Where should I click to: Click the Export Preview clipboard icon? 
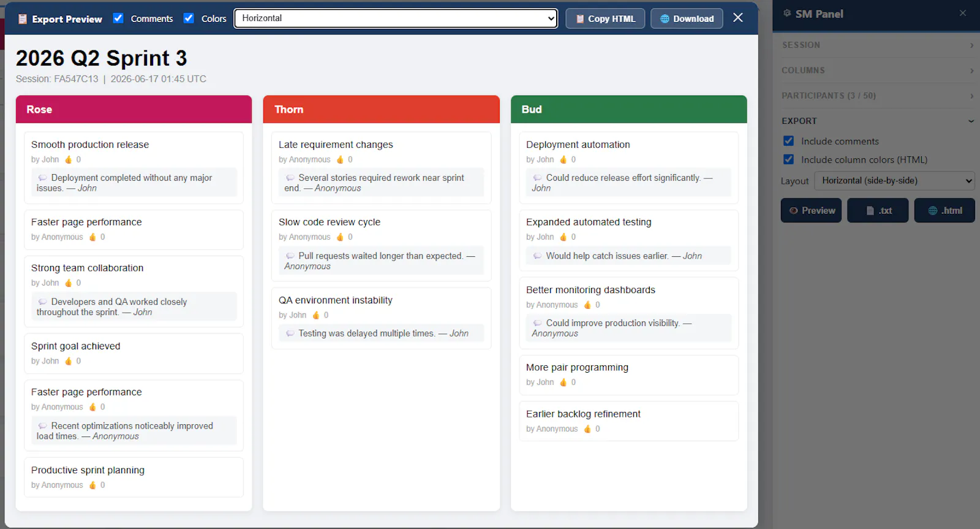tap(23, 19)
